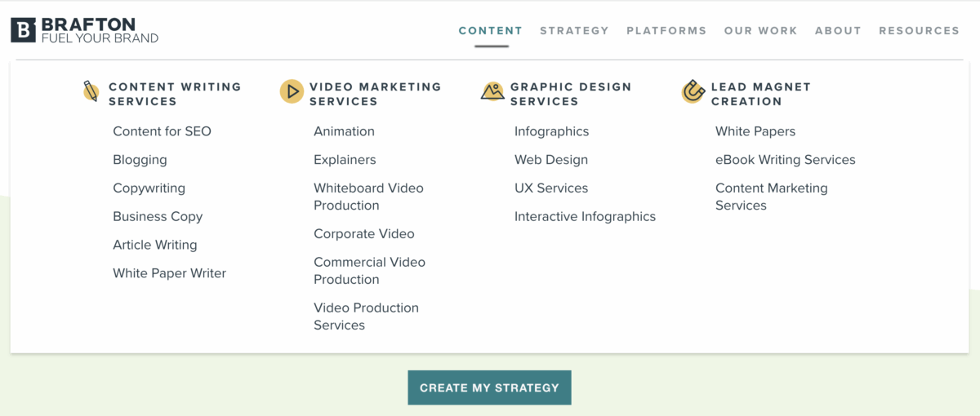The height and width of the screenshot is (416, 980).
Task: Open the Animation link
Action: [344, 131]
